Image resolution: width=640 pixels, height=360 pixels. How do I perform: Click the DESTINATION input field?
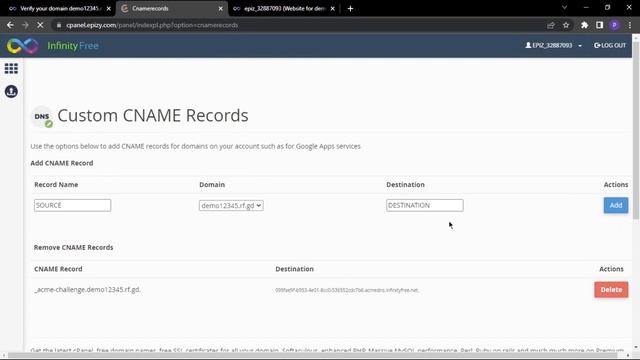click(x=424, y=205)
